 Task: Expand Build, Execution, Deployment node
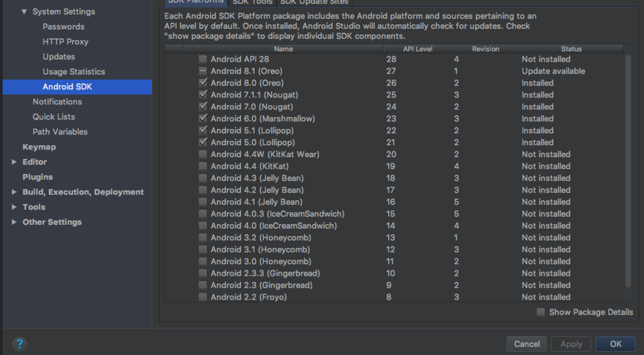point(14,192)
